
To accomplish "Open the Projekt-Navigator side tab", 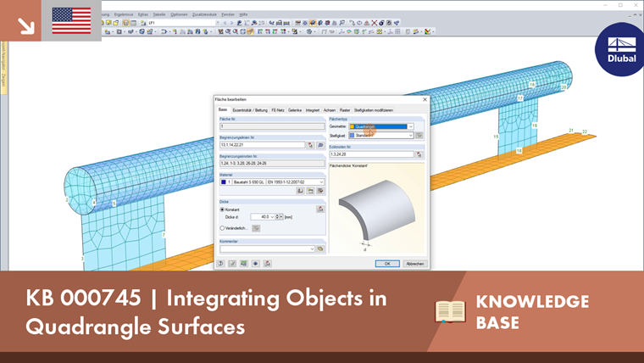I will [3, 68].
